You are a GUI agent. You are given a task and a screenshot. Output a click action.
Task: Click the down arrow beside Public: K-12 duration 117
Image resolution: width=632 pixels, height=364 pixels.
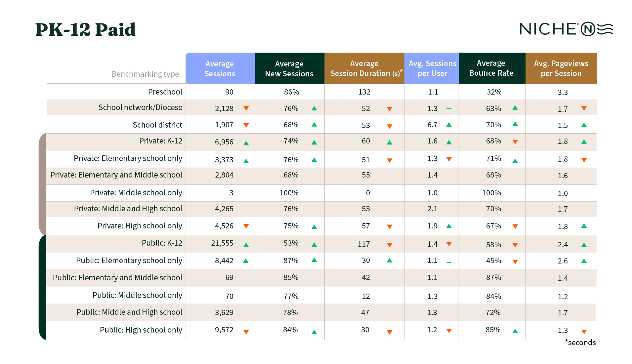point(390,245)
